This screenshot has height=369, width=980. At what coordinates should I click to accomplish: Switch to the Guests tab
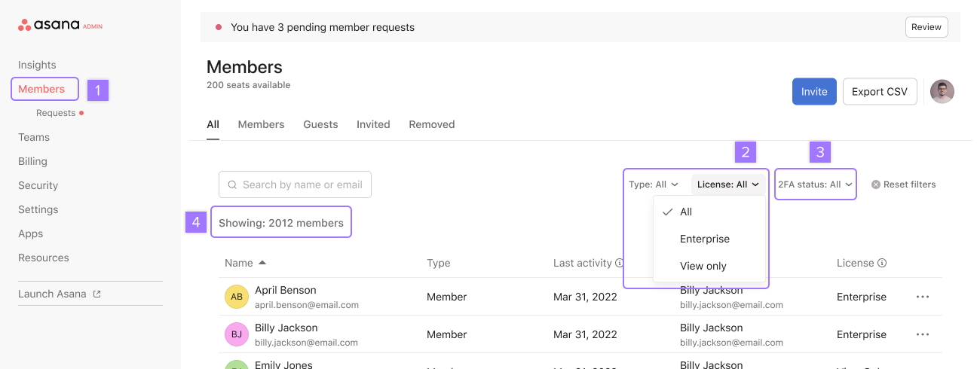tap(320, 124)
